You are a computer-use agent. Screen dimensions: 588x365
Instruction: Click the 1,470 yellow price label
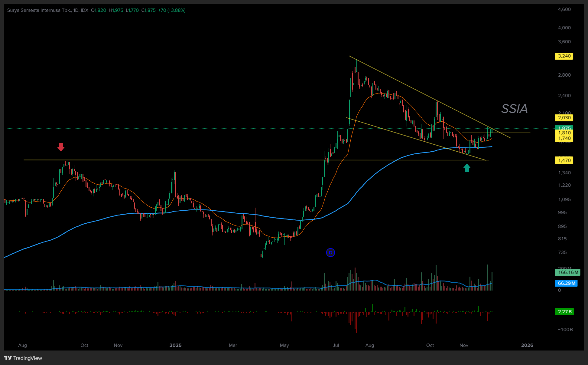point(564,160)
